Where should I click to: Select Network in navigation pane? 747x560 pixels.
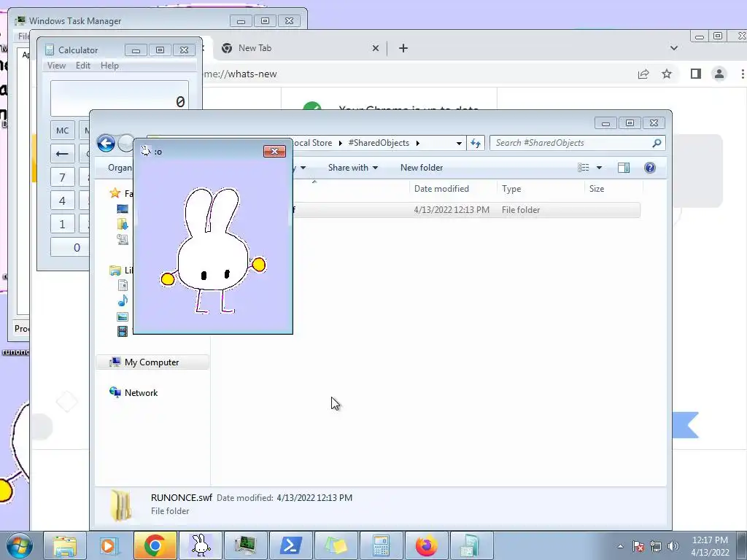point(141,393)
